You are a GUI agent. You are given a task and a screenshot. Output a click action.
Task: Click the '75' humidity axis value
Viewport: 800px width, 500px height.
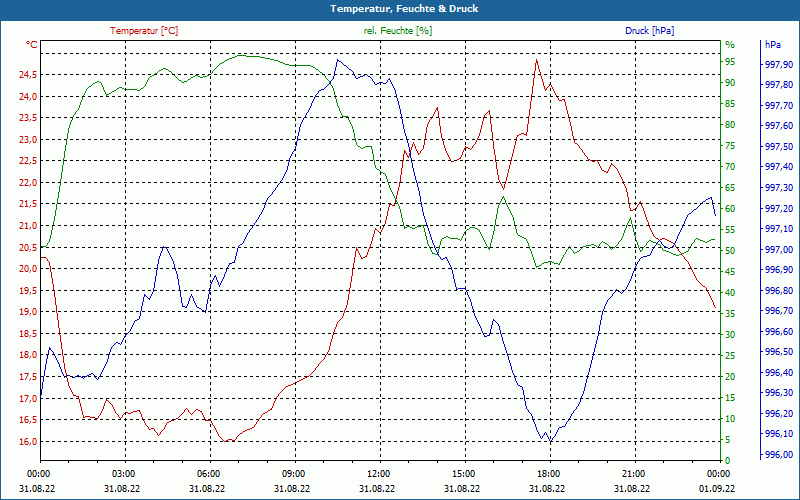pos(730,146)
